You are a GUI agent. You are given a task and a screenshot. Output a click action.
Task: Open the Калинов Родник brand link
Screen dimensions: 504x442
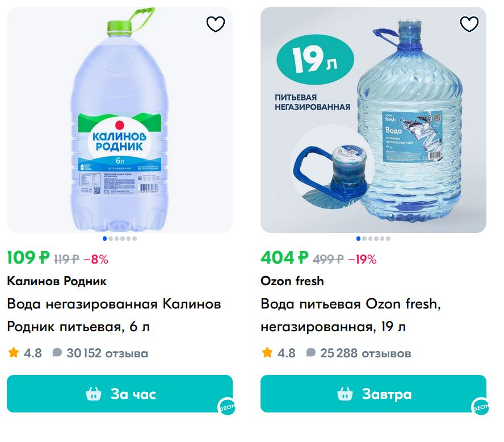point(57,281)
